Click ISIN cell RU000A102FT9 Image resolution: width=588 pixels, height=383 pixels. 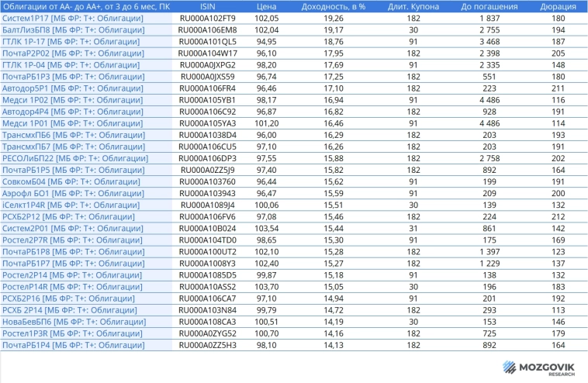tap(207, 18)
